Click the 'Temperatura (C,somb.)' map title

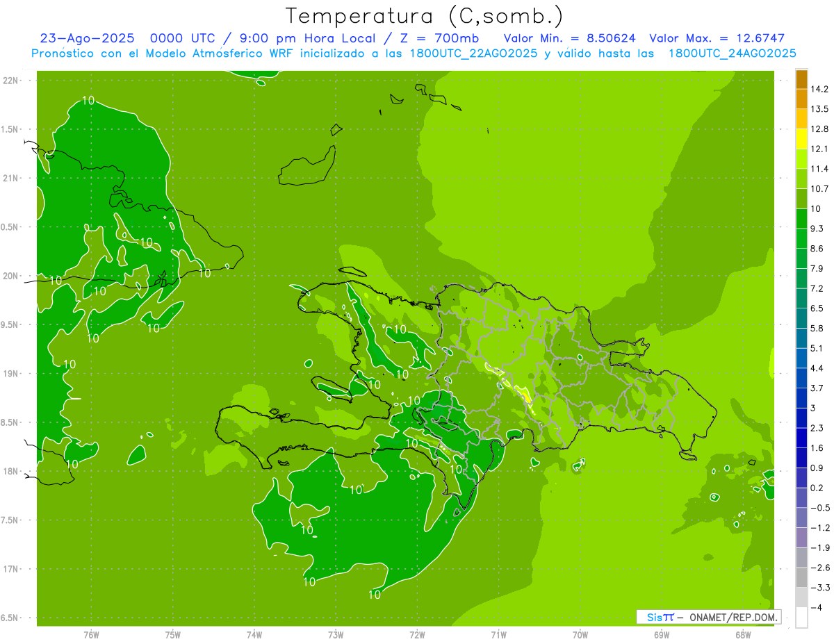tap(425, 16)
